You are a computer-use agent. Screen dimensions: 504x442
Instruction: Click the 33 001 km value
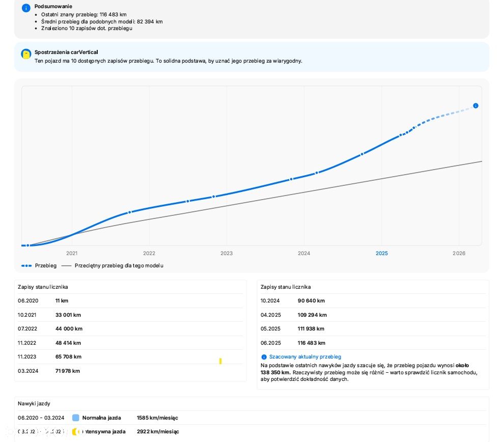click(68, 315)
